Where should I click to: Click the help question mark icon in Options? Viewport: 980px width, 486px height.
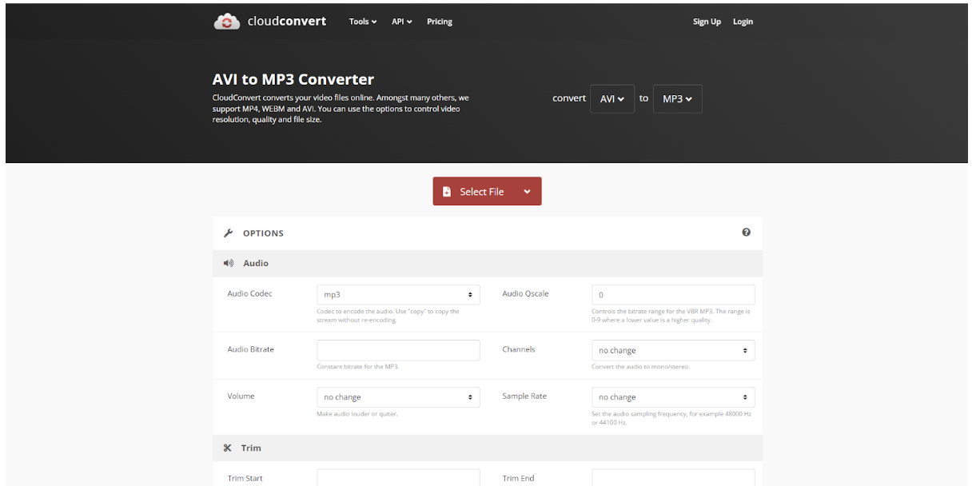click(x=746, y=233)
